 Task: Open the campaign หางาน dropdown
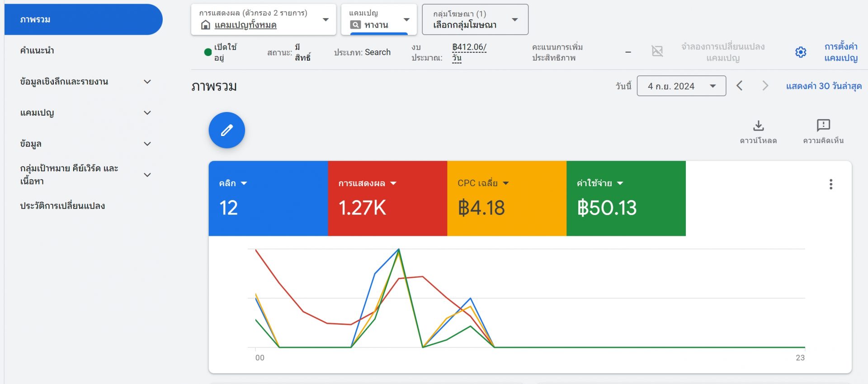pos(379,19)
